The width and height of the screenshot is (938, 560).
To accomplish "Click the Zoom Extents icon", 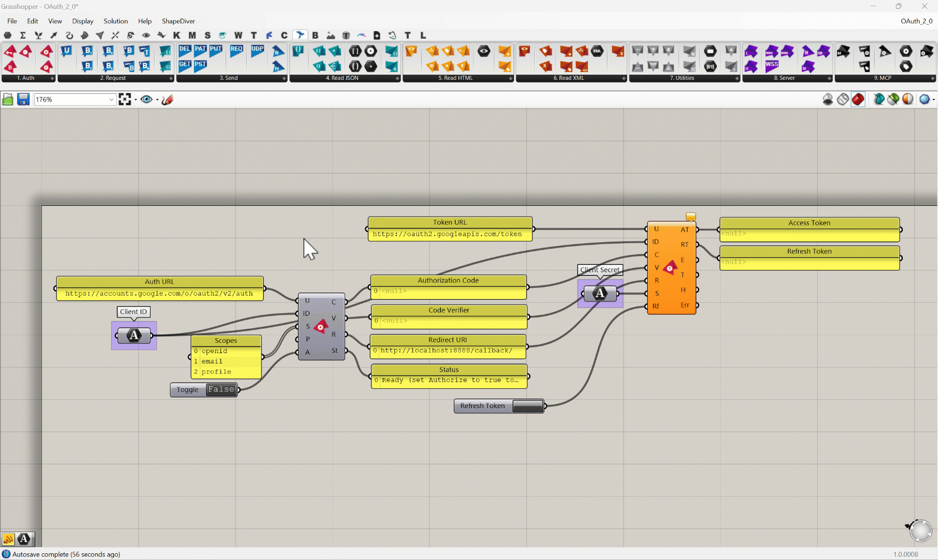I will (x=125, y=100).
